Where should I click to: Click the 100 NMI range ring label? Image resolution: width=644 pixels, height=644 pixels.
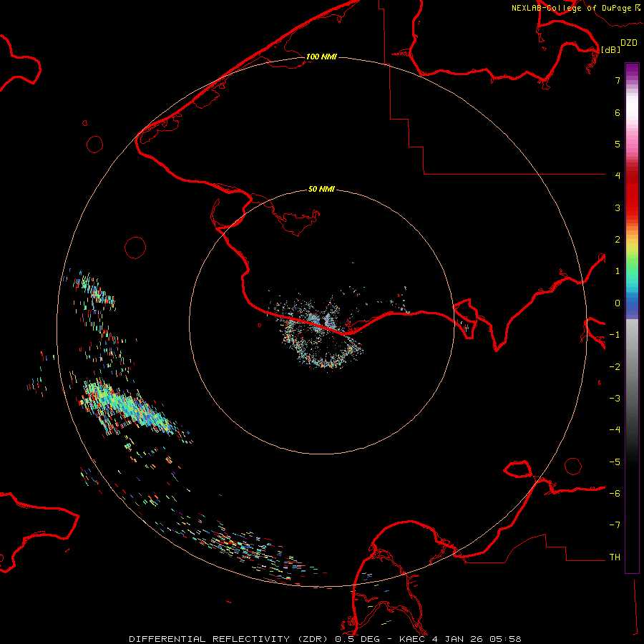click(x=321, y=57)
